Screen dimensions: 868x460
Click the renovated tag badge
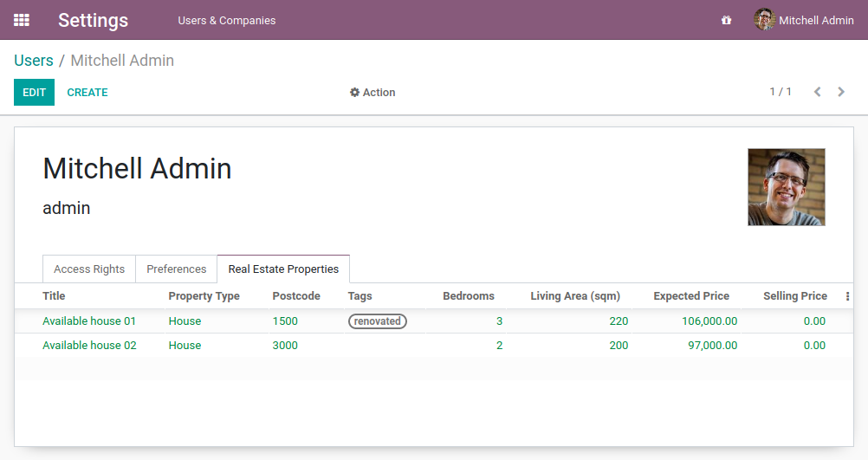[x=378, y=321]
